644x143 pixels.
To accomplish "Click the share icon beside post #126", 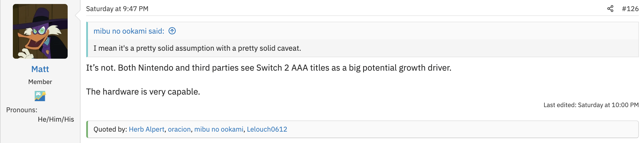I will 610,9.
